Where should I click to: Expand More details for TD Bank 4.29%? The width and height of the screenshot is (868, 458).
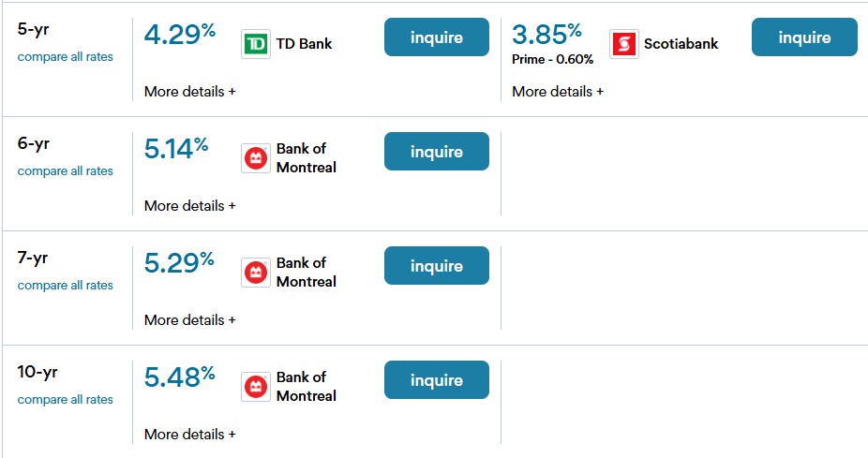click(x=189, y=92)
